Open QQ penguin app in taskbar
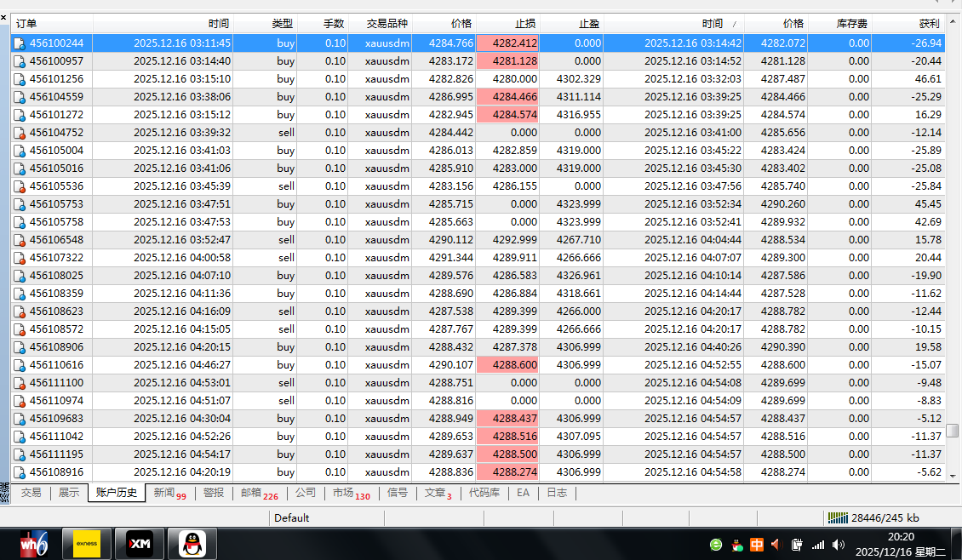The width and height of the screenshot is (962, 560). 192,543
